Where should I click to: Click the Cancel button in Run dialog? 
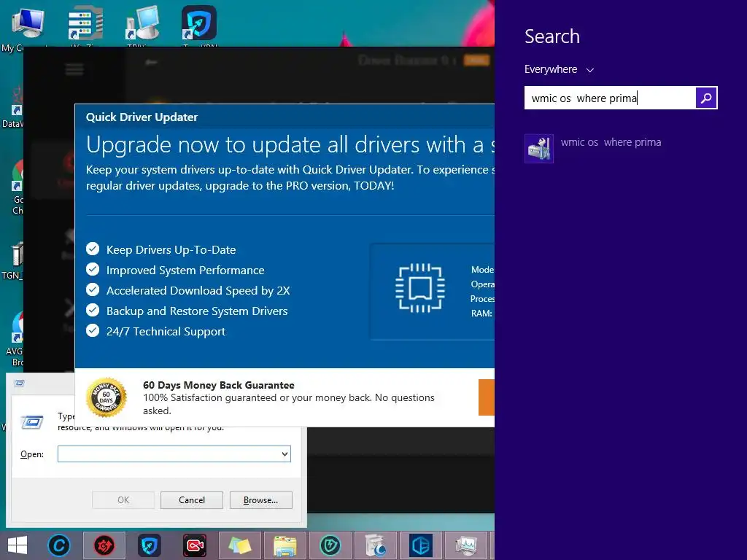(192, 500)
